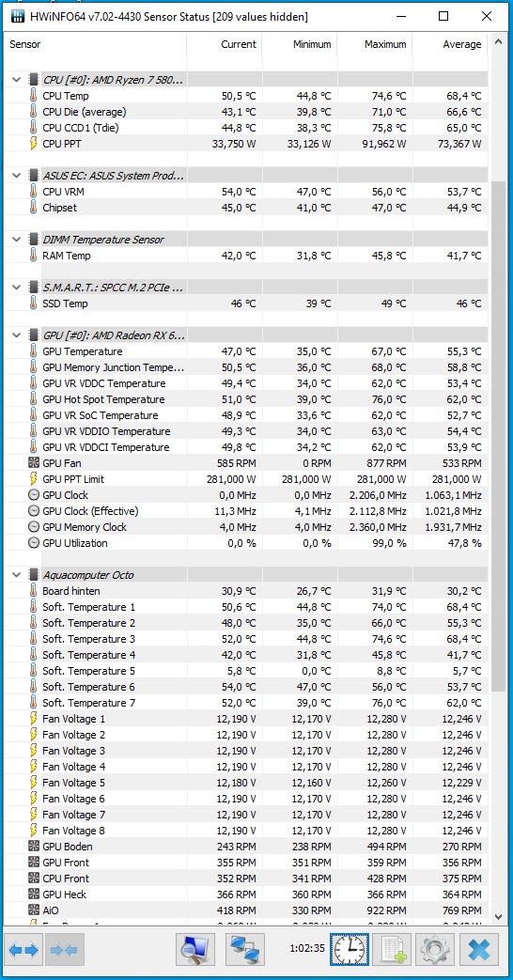This screenshot has width=513, height=980.
Task: Select the CPU CCD1 (Tdie) row
Action: [x=245, y=128]
